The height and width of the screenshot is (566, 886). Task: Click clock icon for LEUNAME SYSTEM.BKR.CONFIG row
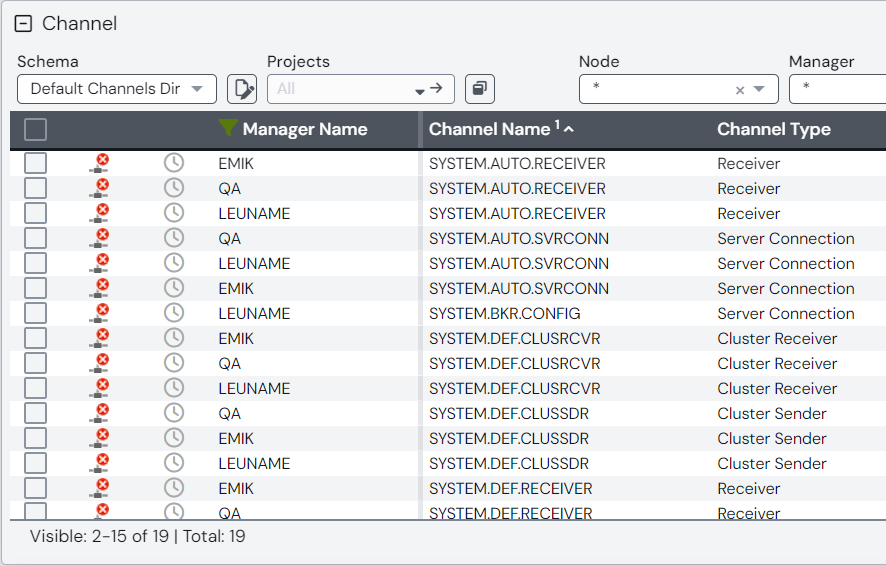point(174,314)
